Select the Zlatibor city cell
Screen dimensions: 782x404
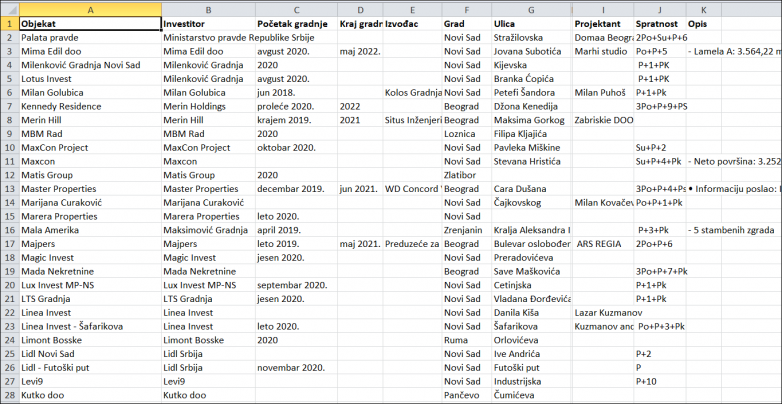(x=465, y=174)
